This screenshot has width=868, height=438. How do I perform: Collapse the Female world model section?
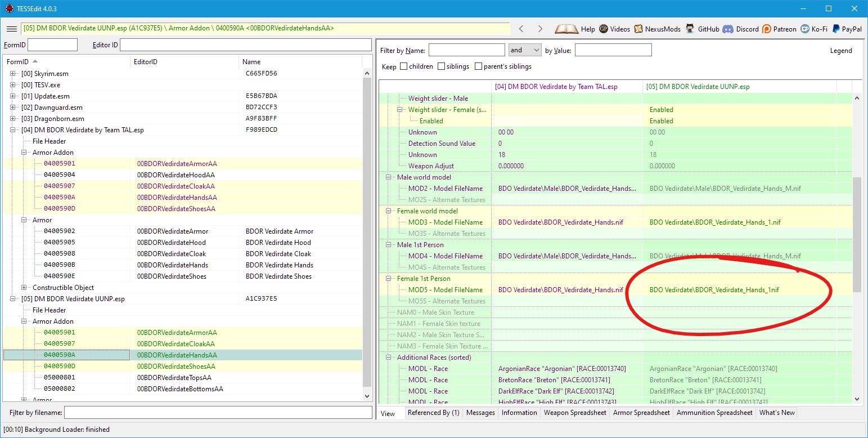click(389, 211)
